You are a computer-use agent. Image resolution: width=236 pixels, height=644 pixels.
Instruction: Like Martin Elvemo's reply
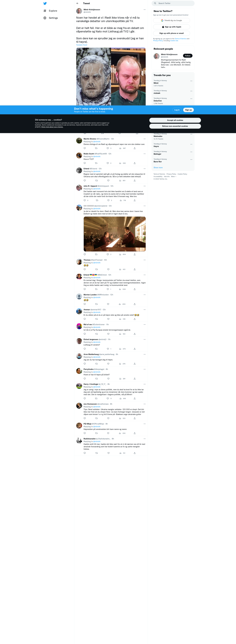pyautogui.click(x=108, y=148)
